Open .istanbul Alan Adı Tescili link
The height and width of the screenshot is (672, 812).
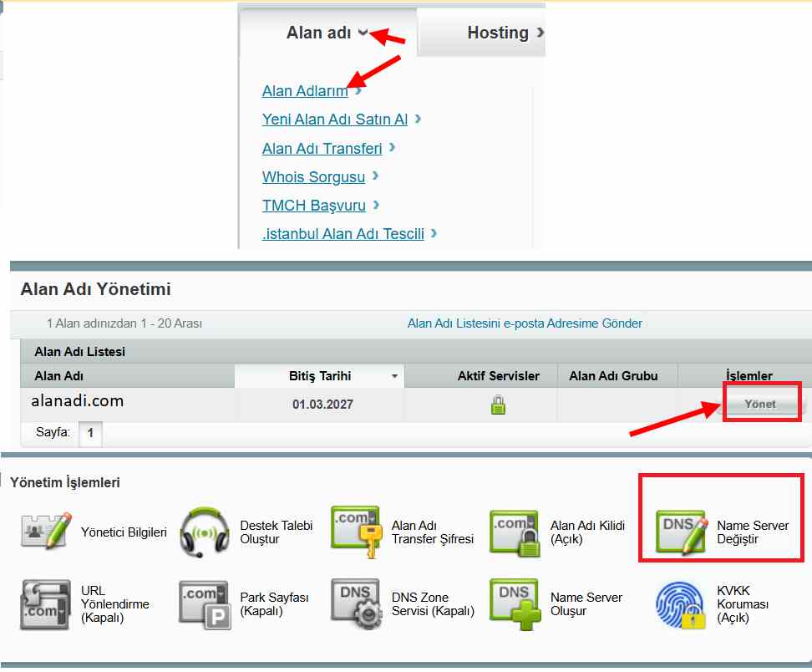click(343, 234)
